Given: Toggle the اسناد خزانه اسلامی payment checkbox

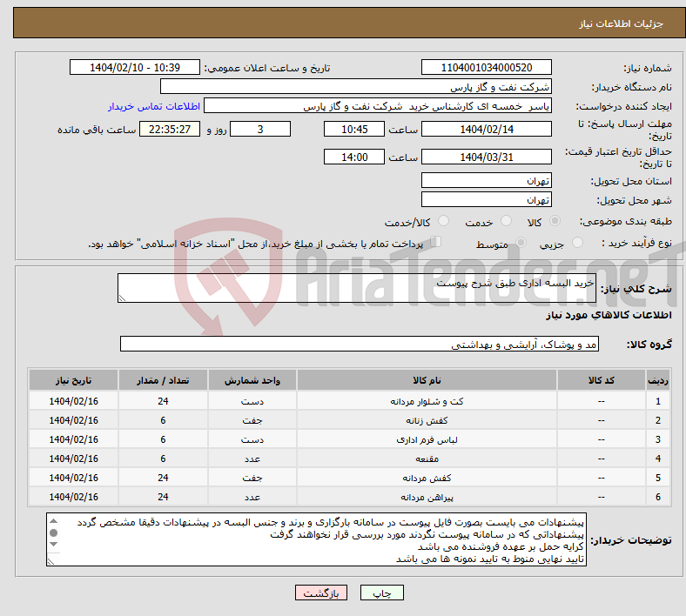Looking at the screenshot, I should click(x=436, y=242).
